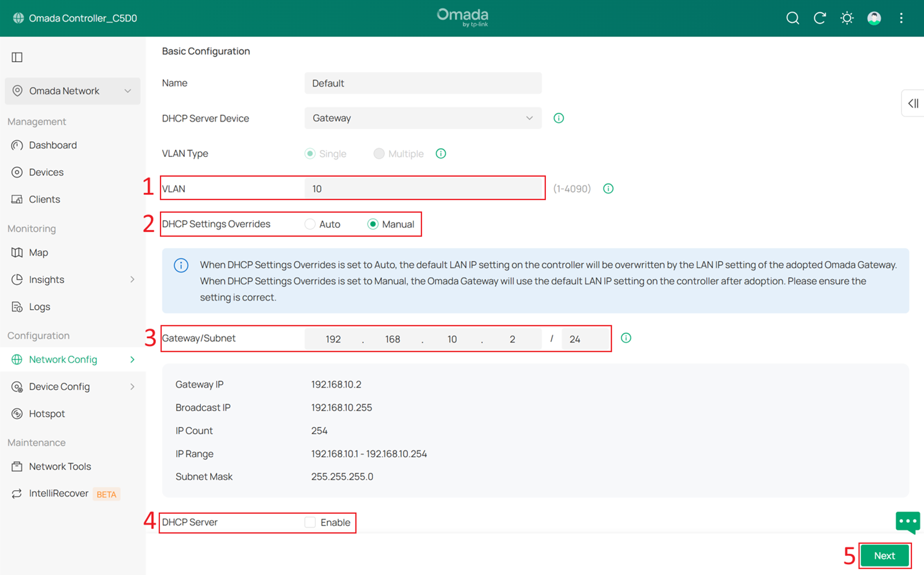Image resolution: width=924 pixels, height=575 pixels.
Task: Open IntelliRecover beta feature
Action: coord(58,493)
